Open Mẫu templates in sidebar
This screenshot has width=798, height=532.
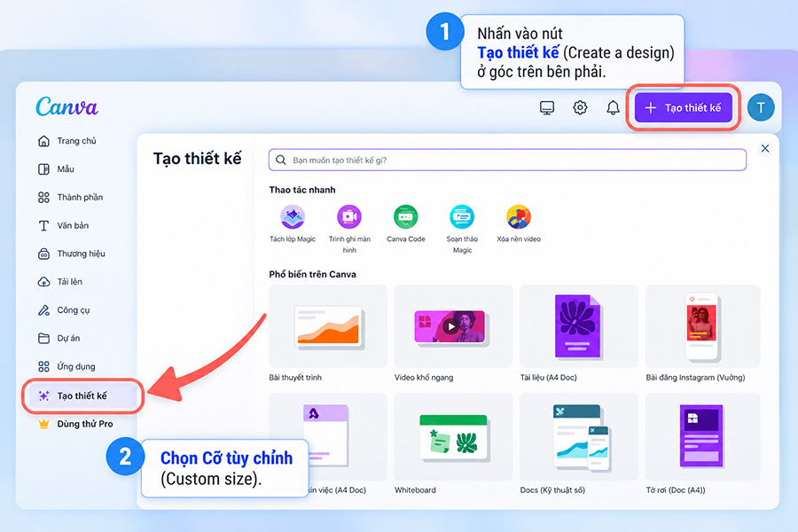coord(56,169)
